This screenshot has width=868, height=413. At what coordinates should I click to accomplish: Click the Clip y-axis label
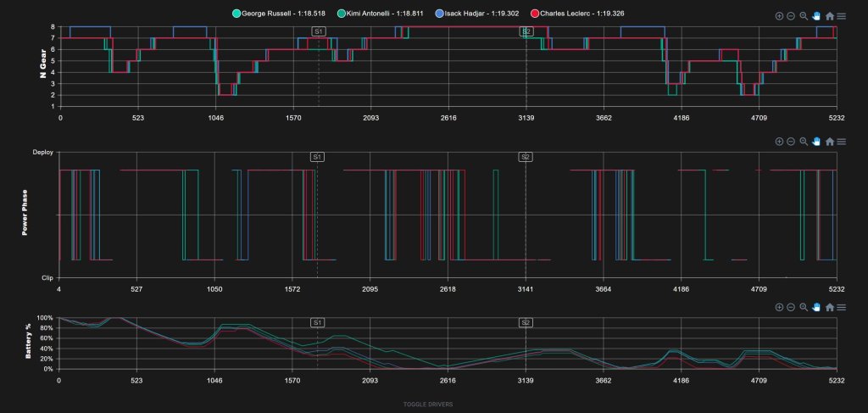coord(48,278)
